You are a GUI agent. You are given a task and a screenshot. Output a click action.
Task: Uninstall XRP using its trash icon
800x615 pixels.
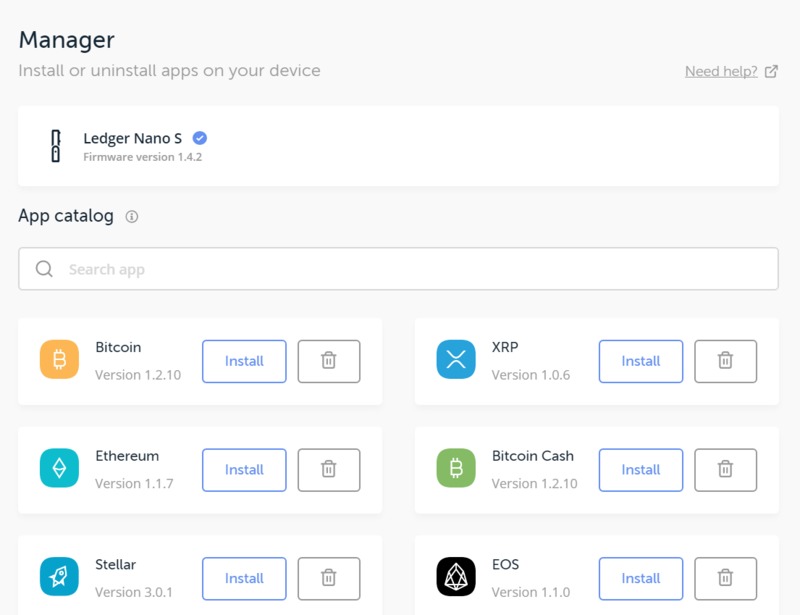pyautogui.click(x=725, y=361)
